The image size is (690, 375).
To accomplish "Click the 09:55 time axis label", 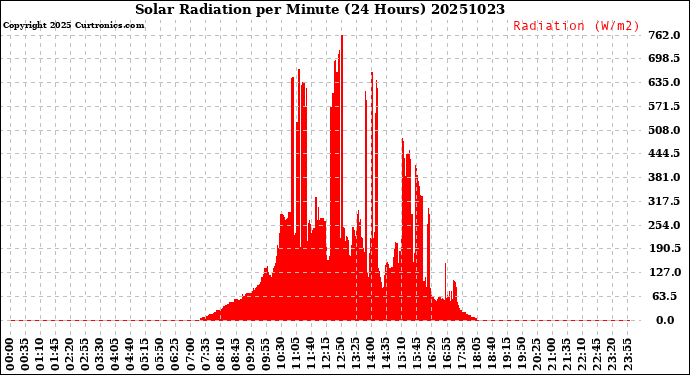I will [265, 355].
